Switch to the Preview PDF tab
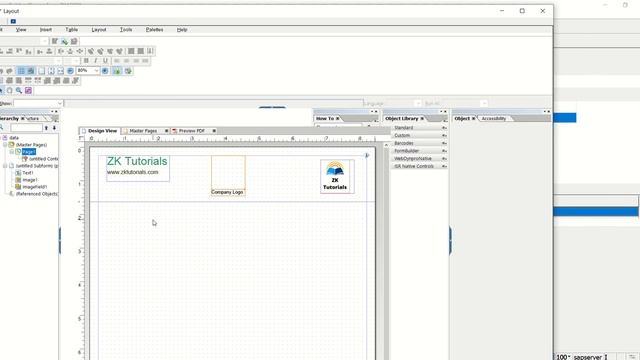The width and height of the screenshot is (640, 360). point(191,131)
